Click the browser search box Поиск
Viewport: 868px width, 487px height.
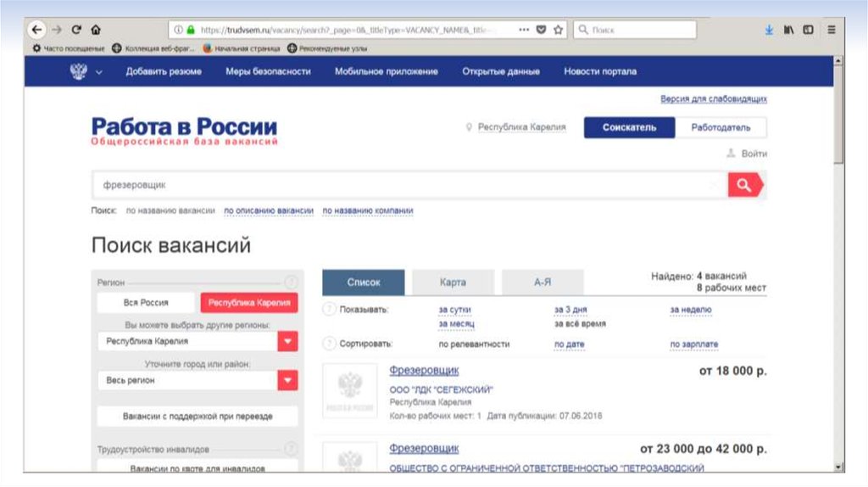click(635, 30)
